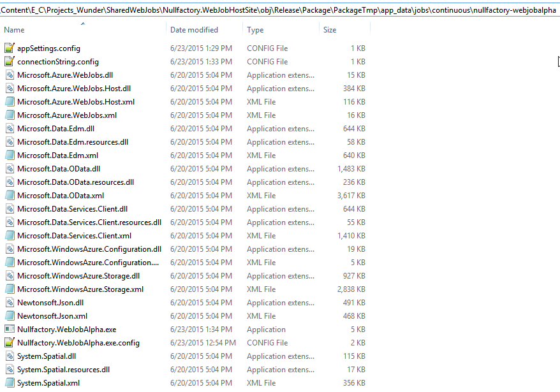Click the Microsoft.Data.Services.Client.resources.dll icon
The image size is (560, 392).
pyautogui.click(x=10, y=222)
